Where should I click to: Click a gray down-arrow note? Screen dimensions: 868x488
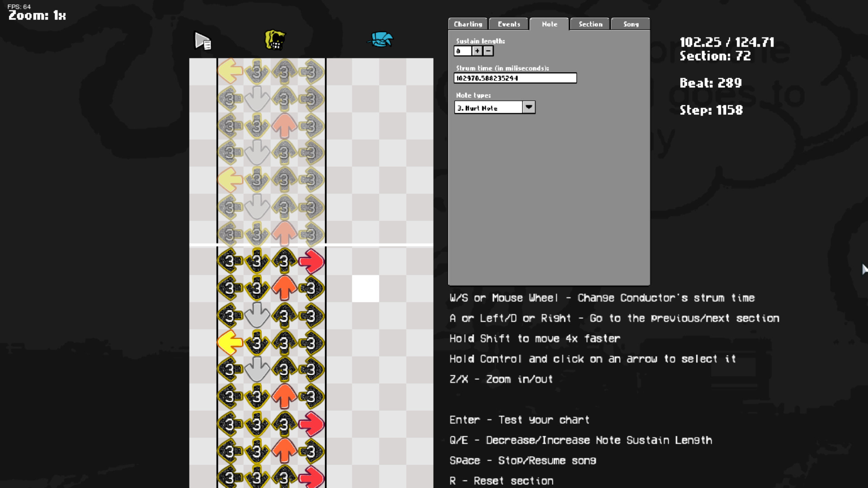(257, 314)
